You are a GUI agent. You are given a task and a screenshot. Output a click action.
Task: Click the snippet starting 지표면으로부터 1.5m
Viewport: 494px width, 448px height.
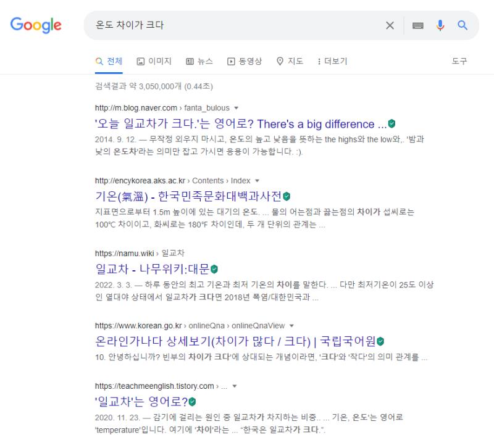254,218
